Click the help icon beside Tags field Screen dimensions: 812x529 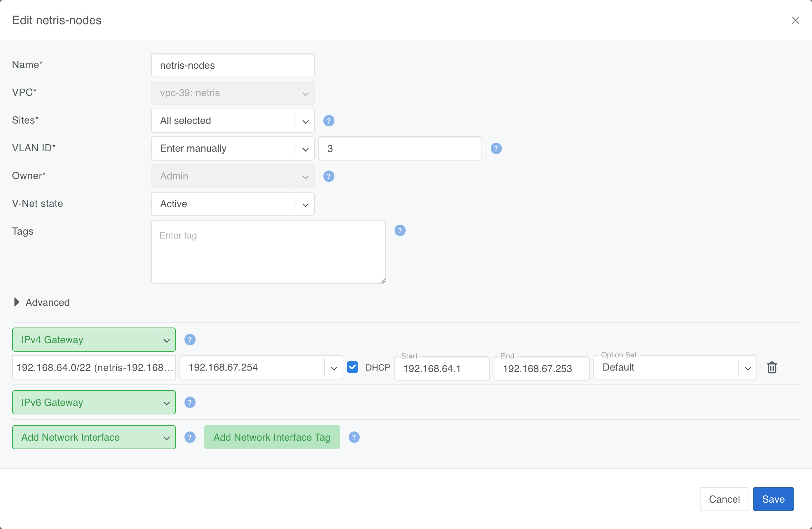point(400,230)
